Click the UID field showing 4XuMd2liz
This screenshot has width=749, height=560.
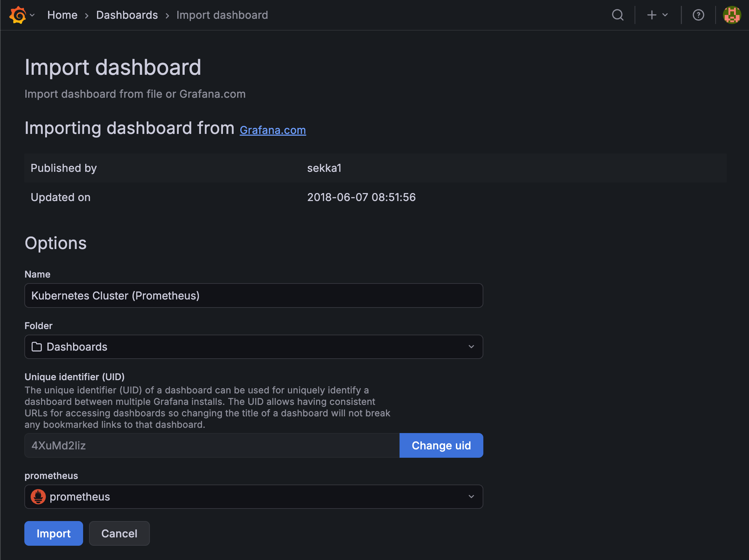coord(209,445)
